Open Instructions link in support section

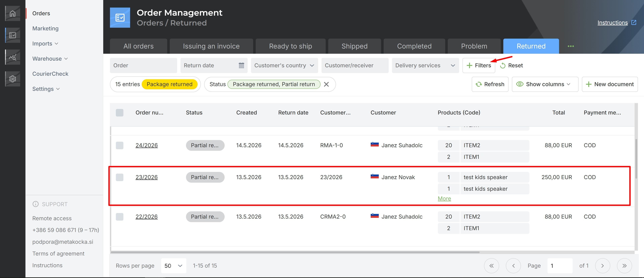click(47, 265)
